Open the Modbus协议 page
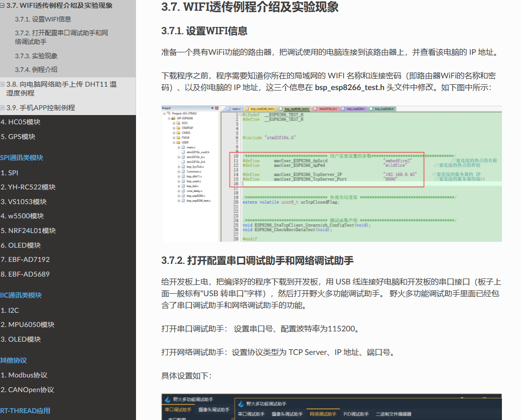The width and height of the screenshot is (521, 420). coord(24,375)
